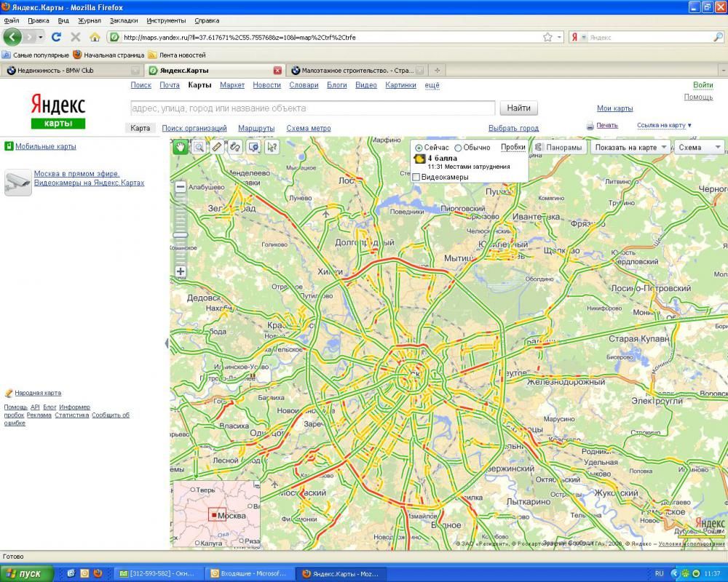This screenshot has width=728, height=582.
Task: Open the Показать на карте dropdown
Action: 630,148
